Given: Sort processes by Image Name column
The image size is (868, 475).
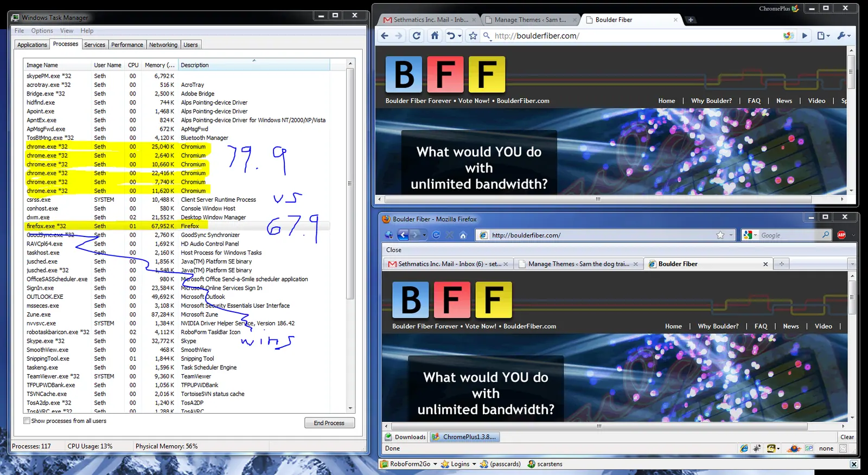Looking at the screenshot, I should 58,65.
